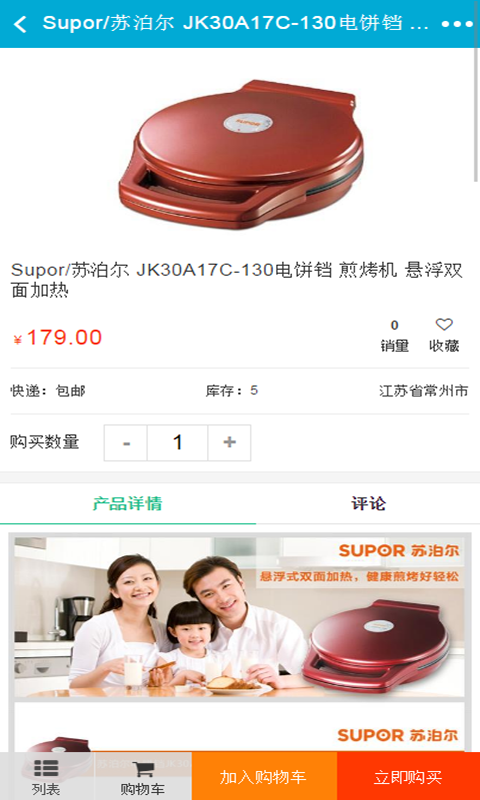Add item via 加入购物车 button

pos(264,776)
